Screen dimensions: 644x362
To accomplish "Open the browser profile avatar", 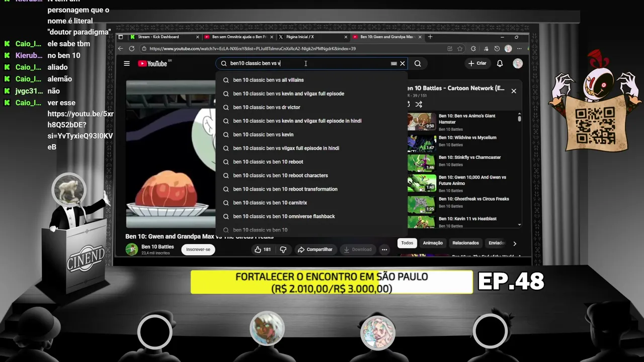I will point(508,49).
